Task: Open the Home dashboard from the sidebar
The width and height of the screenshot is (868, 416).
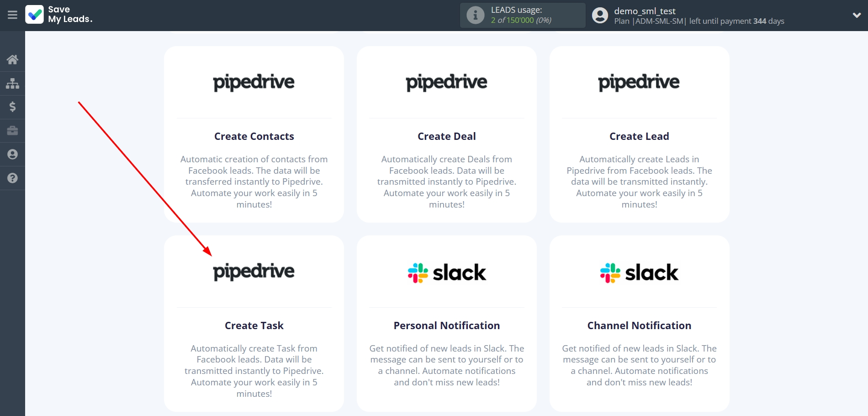Action: [x=12, y=59]
